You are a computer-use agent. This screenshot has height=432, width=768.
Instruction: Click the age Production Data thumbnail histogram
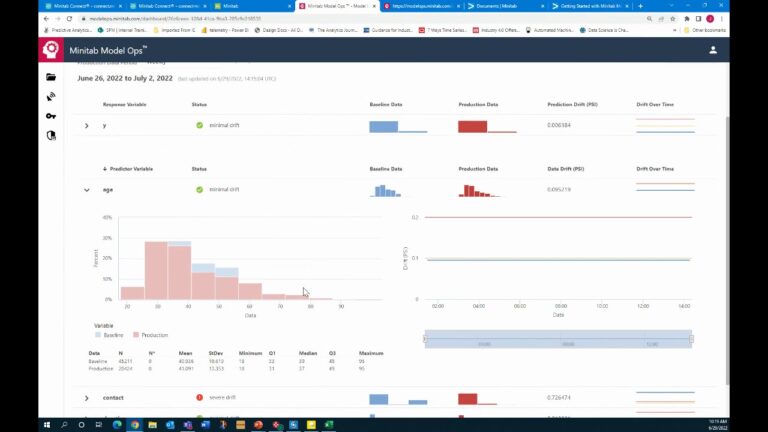[479, 190]
